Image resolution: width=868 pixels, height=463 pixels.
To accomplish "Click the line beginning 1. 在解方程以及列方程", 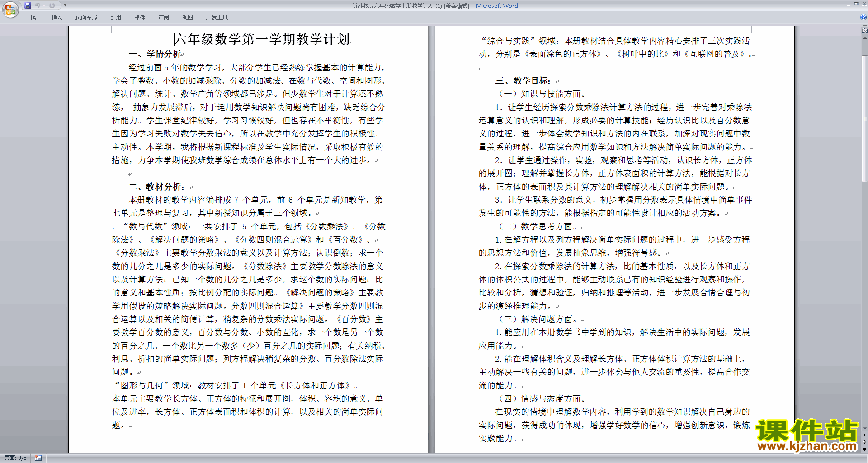I will 623,240.
